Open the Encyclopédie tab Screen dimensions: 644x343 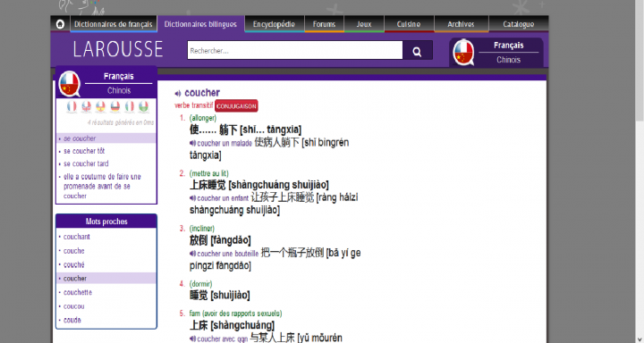coord(274,24)
